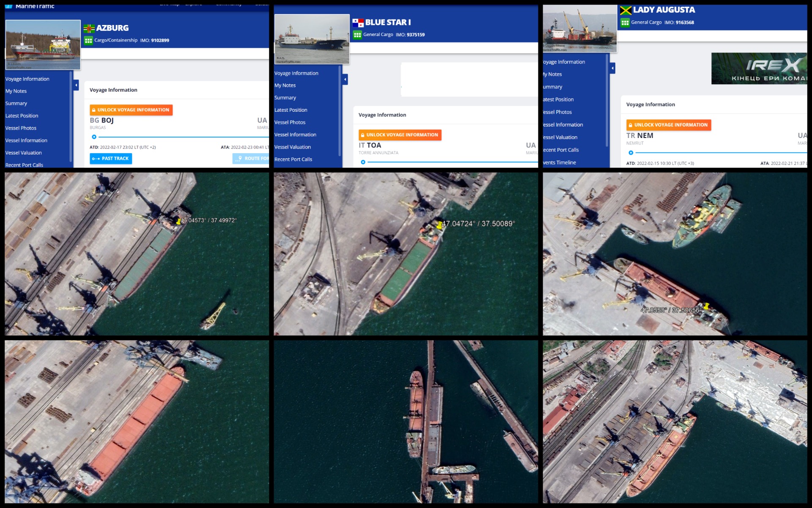812x508 pixels.
Task: Collapse the BLUE STAR I sidebar arrow handle
Action: click(x=345, y=79)
